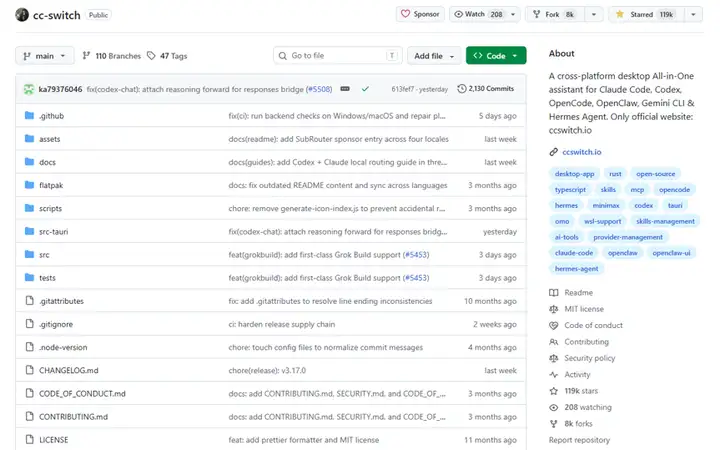The height and width of the screenshot is (450, 720).
Task: Open commit 613fef7 hash link
Action: pyautogui.click(x=403, y=89)
